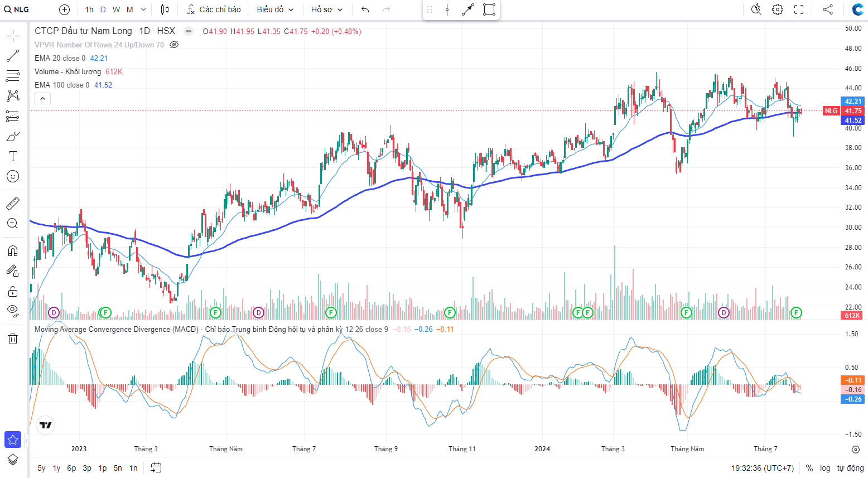868x478 pixels.
Task: Enter fullscreen mode
Action: tap(799, 9)
